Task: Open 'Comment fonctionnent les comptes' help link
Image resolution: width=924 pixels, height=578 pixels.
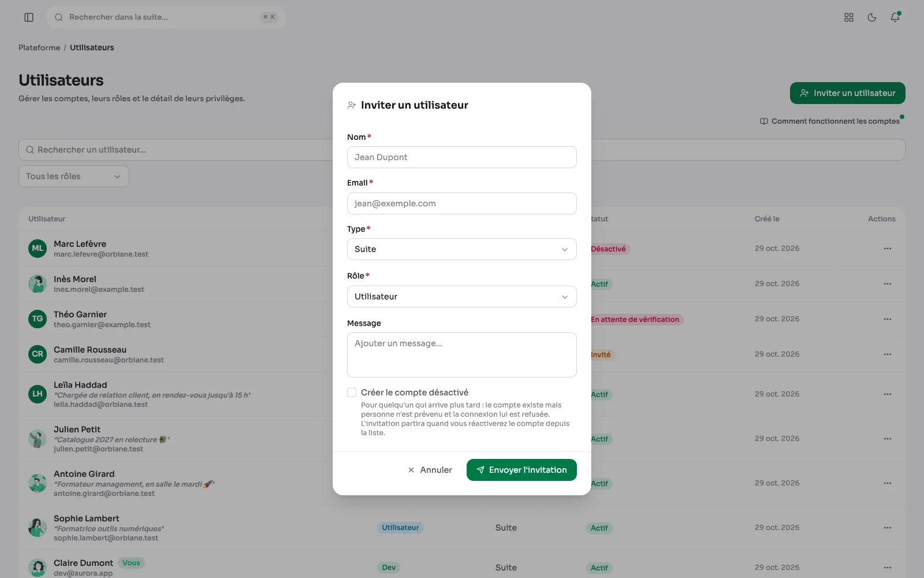Action: pyautogui.click(x=830, y=121)
